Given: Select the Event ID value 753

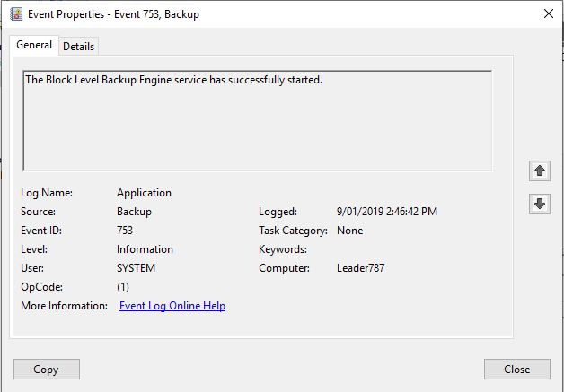Looking at the screenshot, I should (125, 231).
